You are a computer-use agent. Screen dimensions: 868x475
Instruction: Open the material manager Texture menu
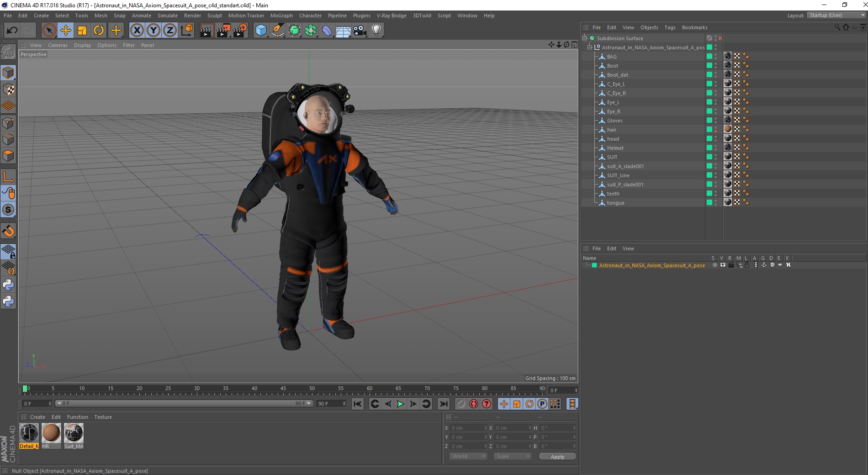[103, 417]
